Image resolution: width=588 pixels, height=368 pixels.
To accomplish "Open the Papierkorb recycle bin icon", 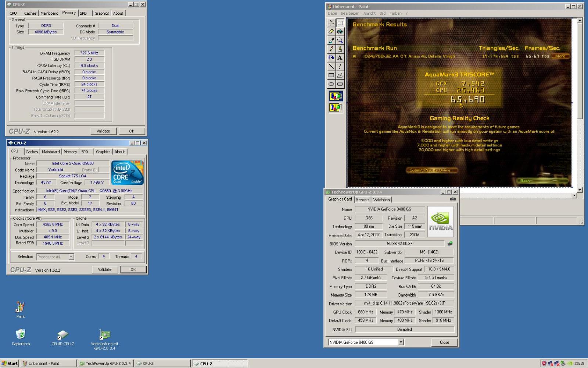I will [x=21, y=337].
